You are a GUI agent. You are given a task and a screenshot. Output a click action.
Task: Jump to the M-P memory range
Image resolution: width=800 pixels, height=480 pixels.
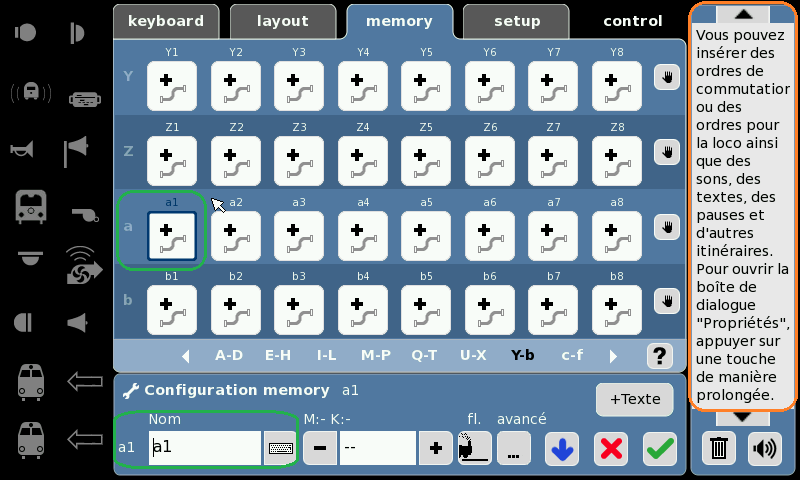[x=376, y=355]
